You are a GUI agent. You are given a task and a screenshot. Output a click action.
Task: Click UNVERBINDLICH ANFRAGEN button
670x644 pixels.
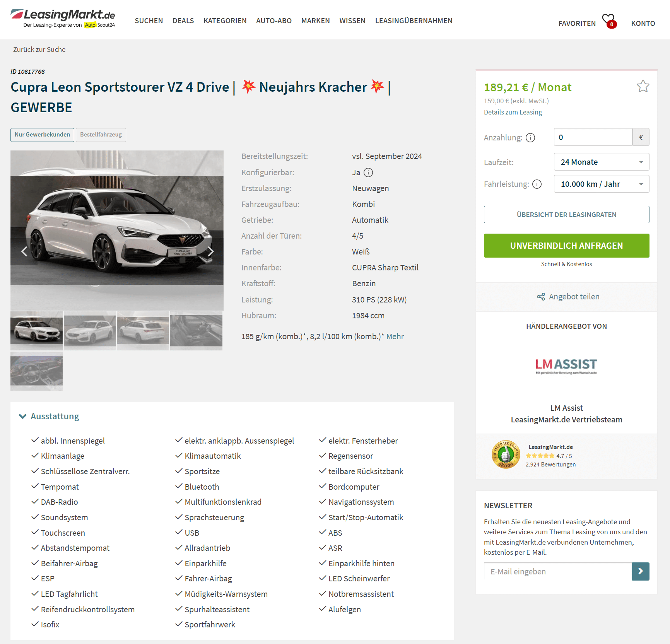point(566,246)
